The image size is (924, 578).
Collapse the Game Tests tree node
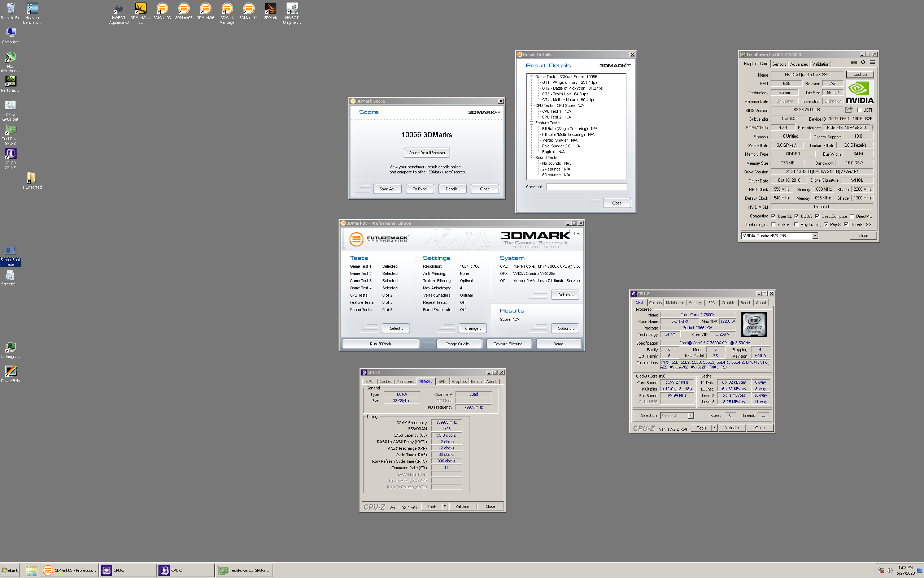point(531,77)
